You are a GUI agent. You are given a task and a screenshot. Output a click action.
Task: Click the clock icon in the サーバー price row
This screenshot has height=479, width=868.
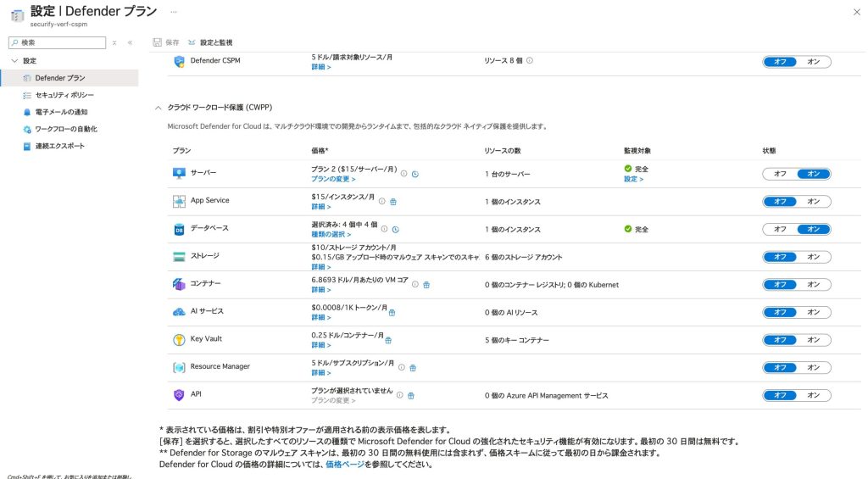pos(415,174)
